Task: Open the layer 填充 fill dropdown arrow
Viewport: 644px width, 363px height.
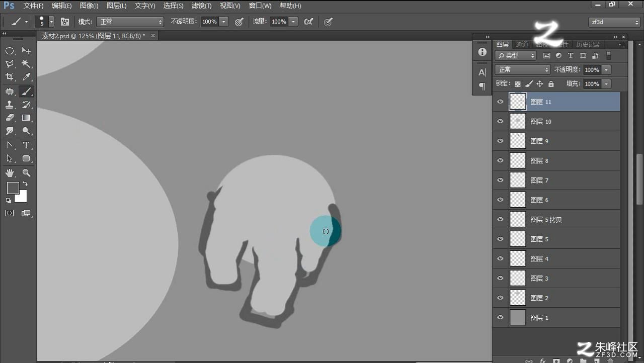Action: coord(606,84)
